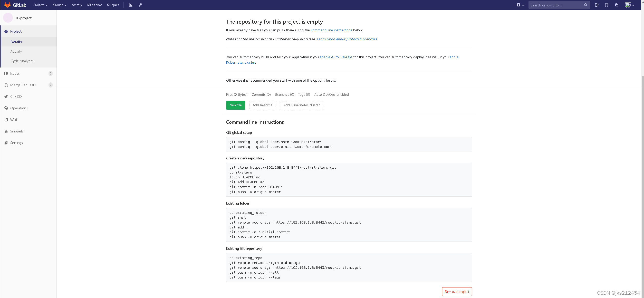Click the Search or jump to input field
This screenshot has width=644, height=298.
click(x=556, y=5)
